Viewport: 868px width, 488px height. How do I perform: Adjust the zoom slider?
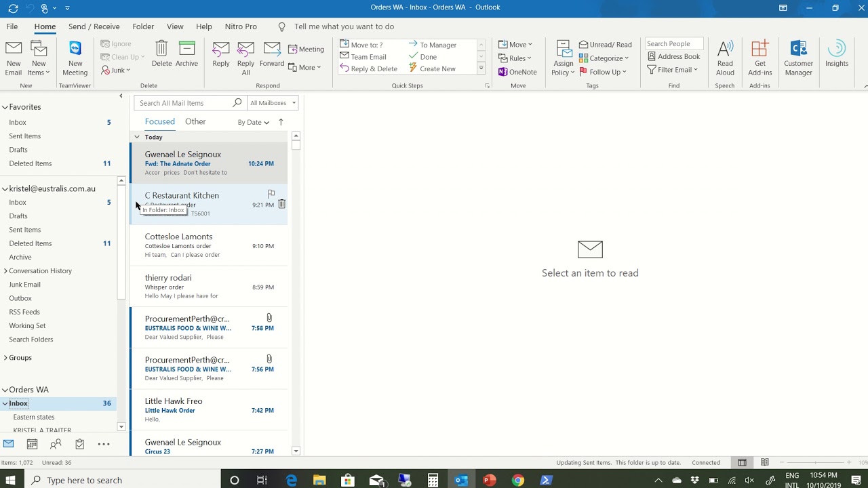click(814, 462)
